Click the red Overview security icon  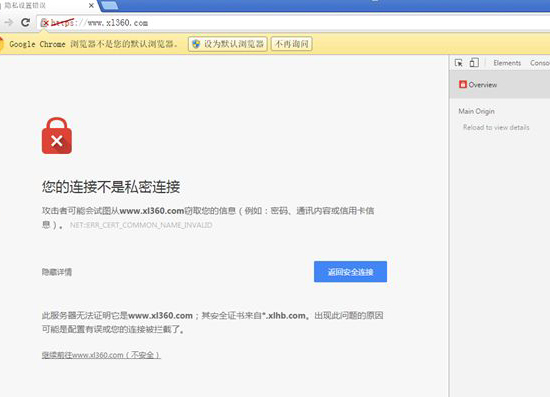point(463,85)
